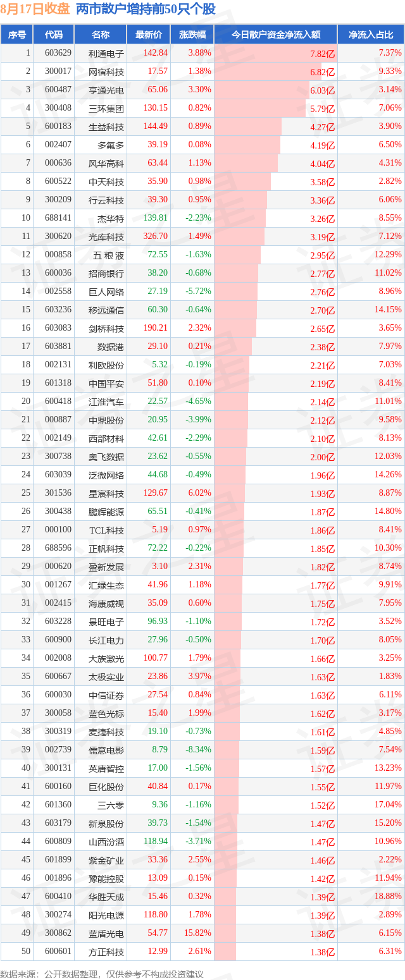405x980 pixels.
Task: Click the 方正科技 entry in row 50
Action: pos(106,952)
